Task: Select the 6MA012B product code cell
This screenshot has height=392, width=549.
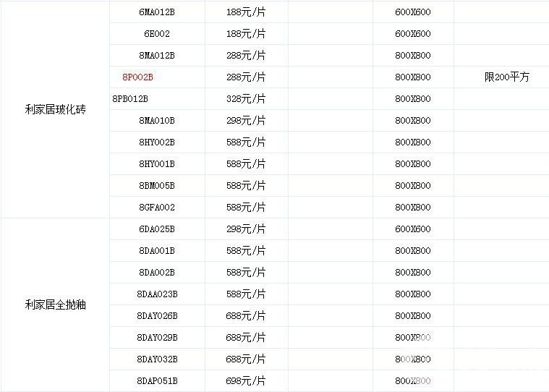Action: point(157,12)
